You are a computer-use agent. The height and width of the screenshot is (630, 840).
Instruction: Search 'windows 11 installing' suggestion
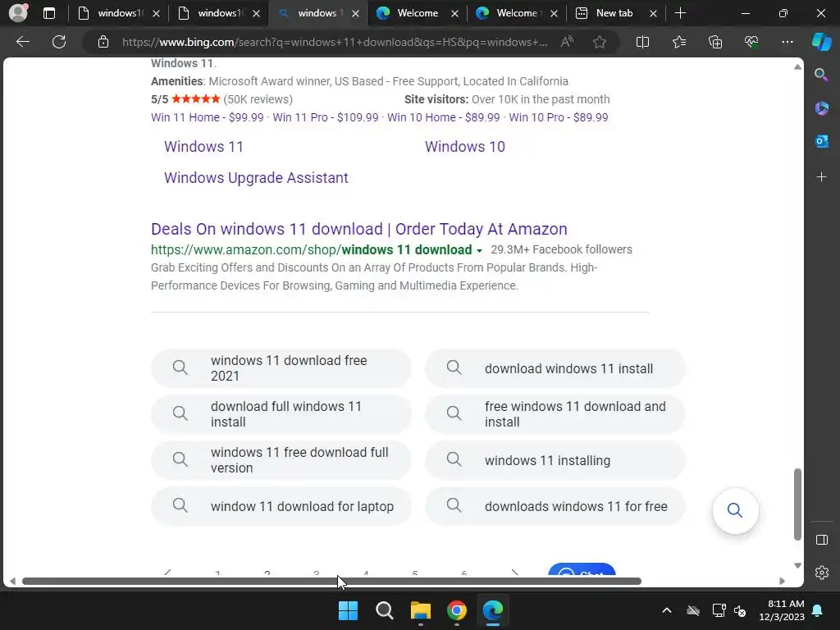coord(555,460)
